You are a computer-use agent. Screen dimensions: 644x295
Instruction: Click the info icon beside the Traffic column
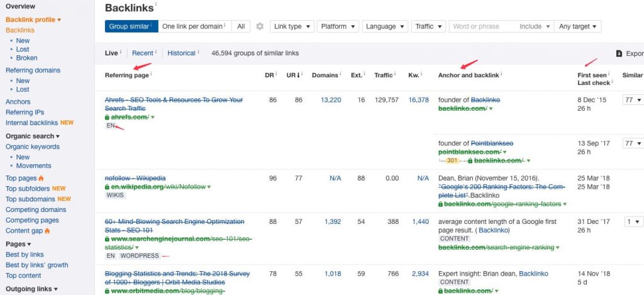(x=395, y=74)
